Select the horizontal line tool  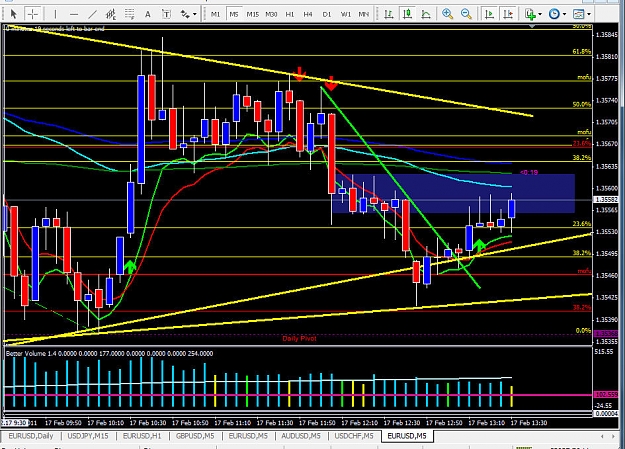(x=74, y=14)
